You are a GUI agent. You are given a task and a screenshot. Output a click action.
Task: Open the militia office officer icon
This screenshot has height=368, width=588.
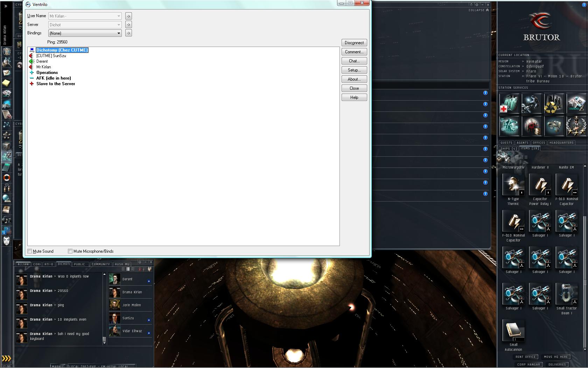click(x=576, y=126)
